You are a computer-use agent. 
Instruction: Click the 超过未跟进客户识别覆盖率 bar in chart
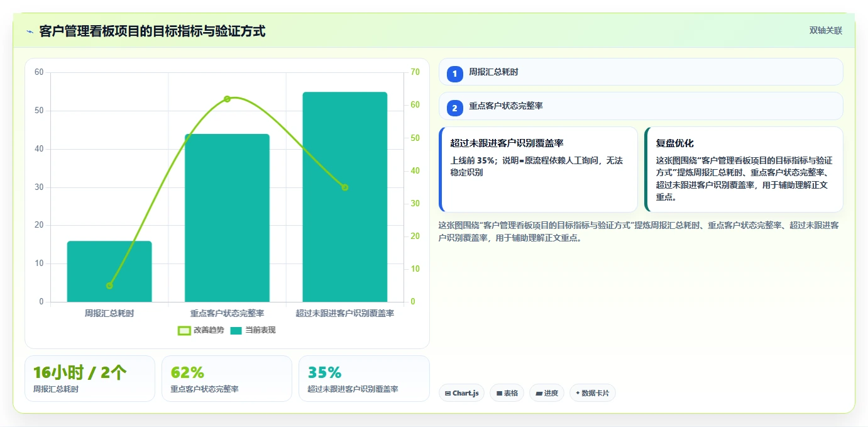point(344,197)
